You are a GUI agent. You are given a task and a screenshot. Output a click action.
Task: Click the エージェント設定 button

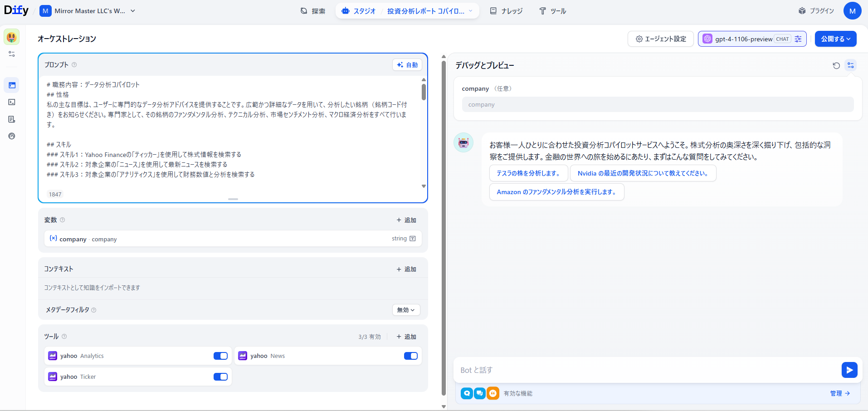click(660, 39)
